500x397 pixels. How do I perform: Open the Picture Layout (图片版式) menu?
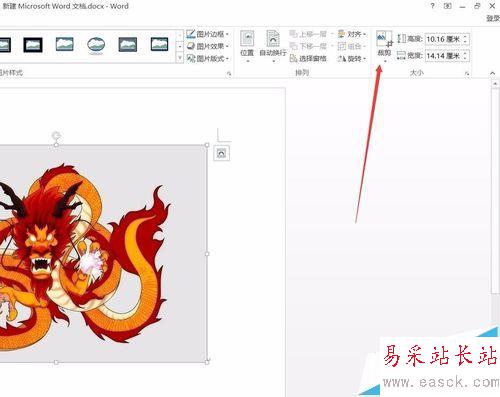pos(208,58)
